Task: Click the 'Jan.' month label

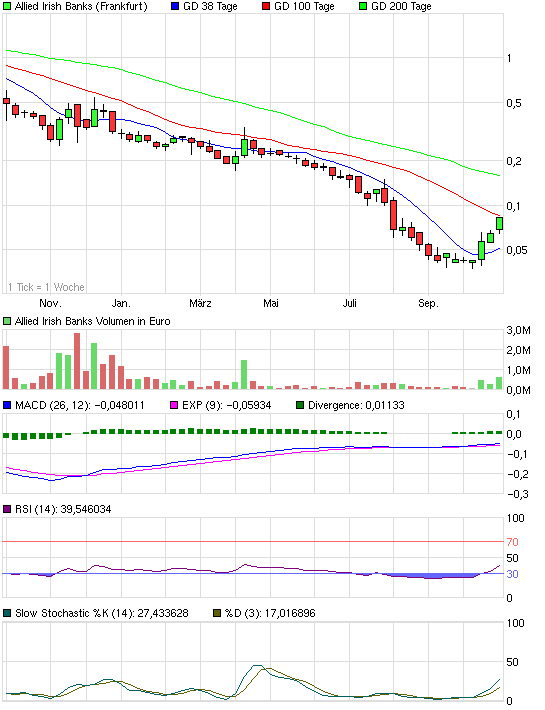Action: tap(121, 303)
